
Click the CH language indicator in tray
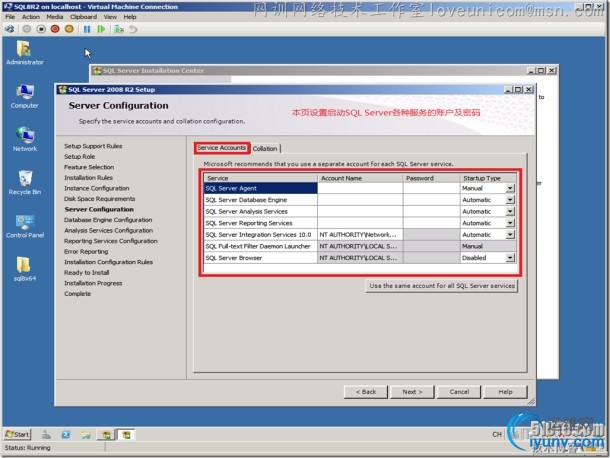click(x=497, y=434)
